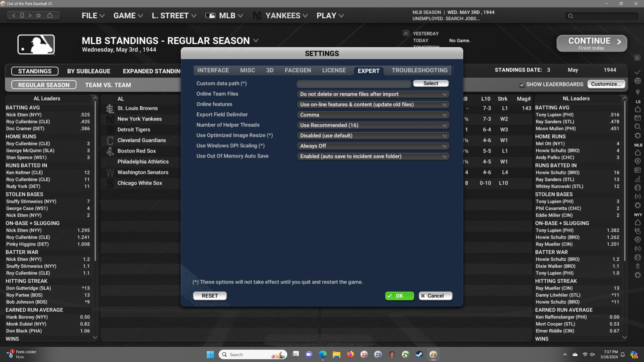Viewport: 644px width, 362px height.
Task: Switch to the Troubleshooting settings tab
Action: coord(420,70)
